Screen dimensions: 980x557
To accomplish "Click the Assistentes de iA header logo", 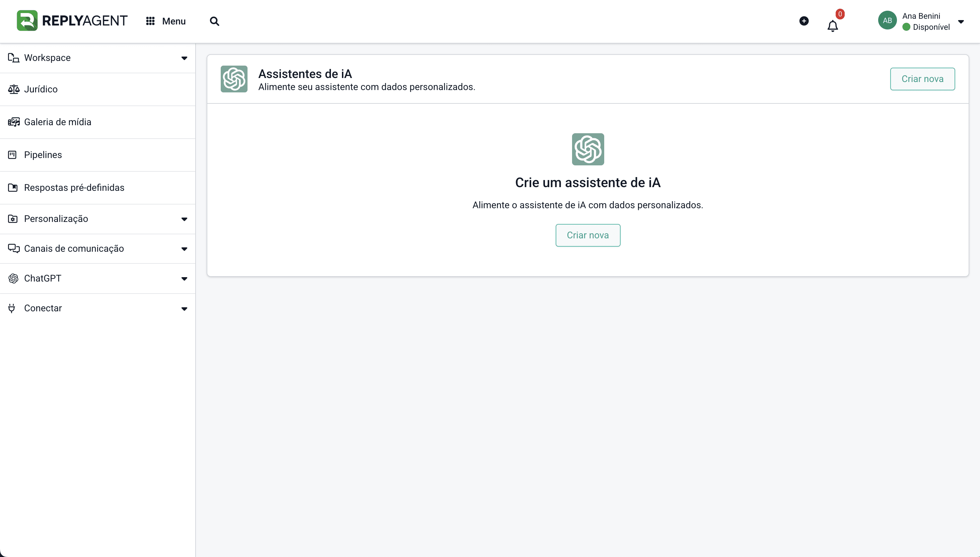I will (x=234, y=79).
